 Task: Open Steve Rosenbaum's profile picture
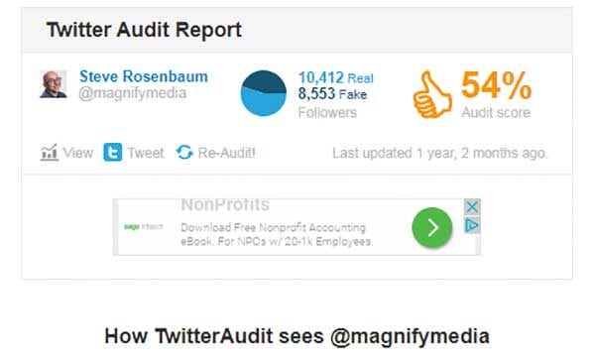pyautogui.click(x=54, y=84)
